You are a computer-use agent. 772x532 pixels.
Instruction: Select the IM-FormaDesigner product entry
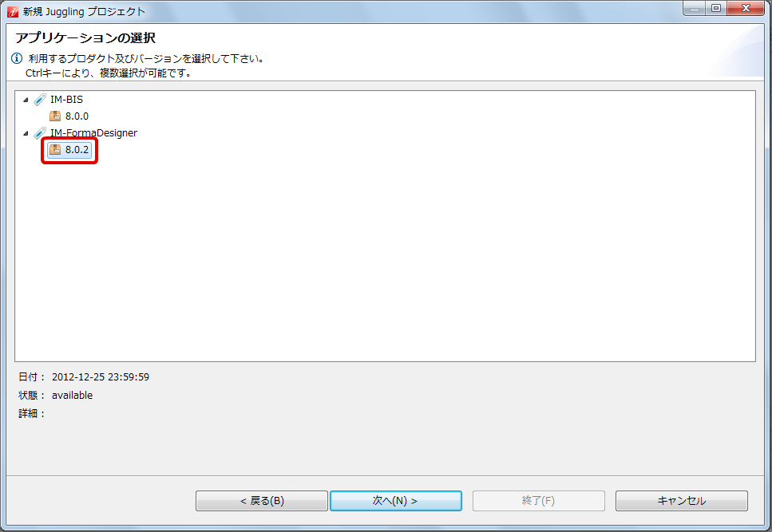coord(93,132)
